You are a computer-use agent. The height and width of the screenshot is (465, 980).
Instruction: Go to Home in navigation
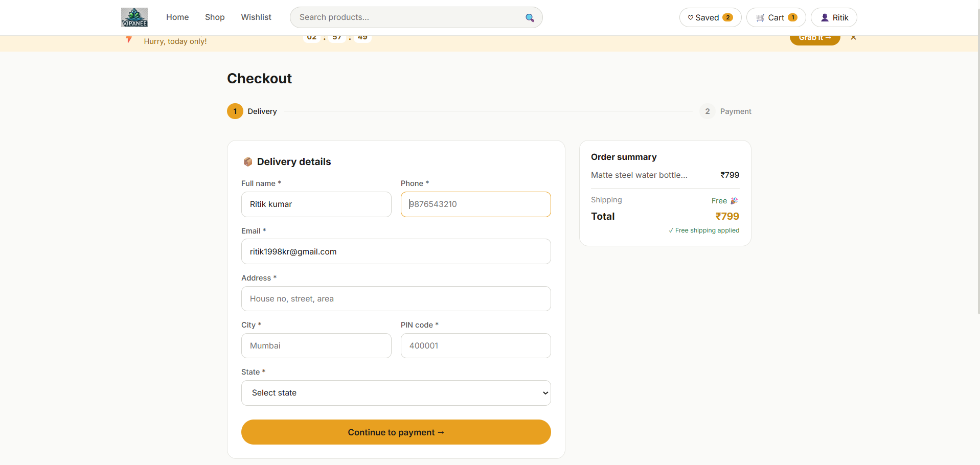177,17
